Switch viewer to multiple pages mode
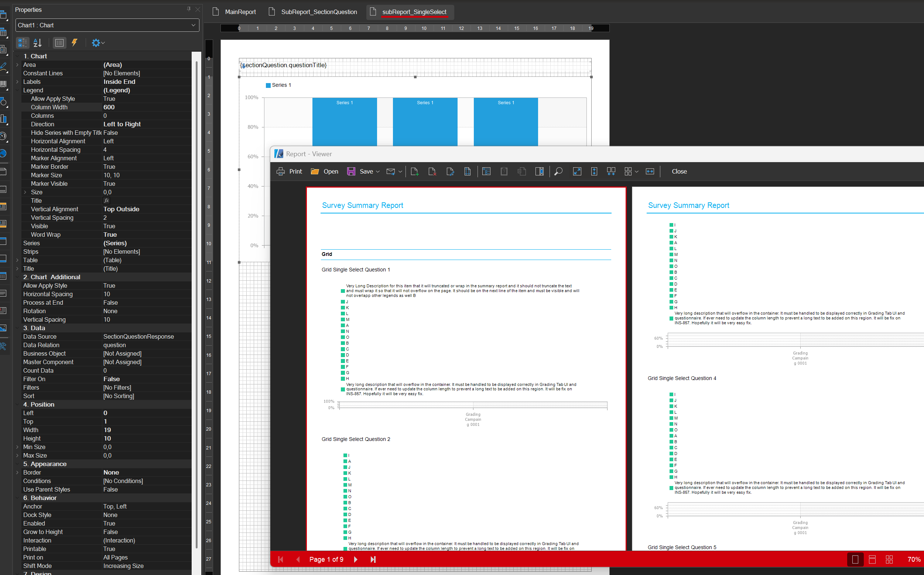The height and width of the screenshot is (575, 924). tap(889, 559)
